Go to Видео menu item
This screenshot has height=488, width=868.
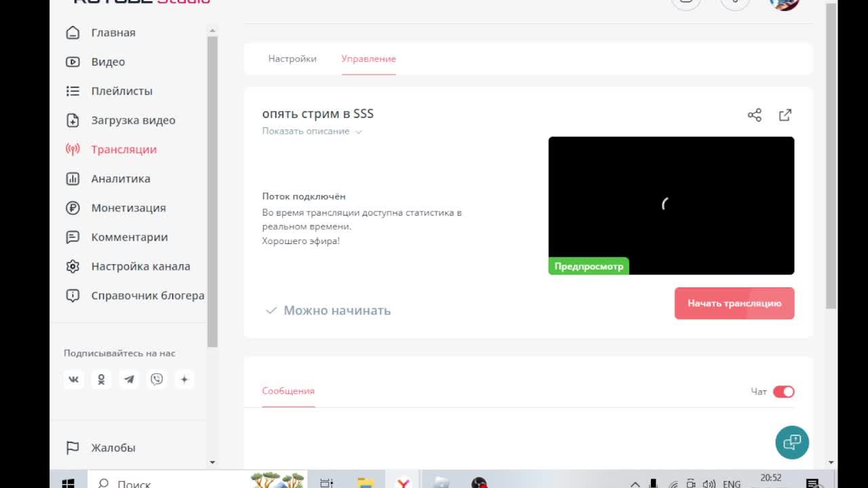click(108, 62)
